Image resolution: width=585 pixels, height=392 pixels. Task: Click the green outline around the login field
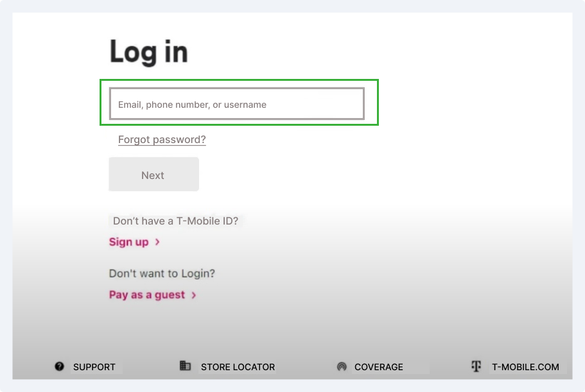click(378, 103)
